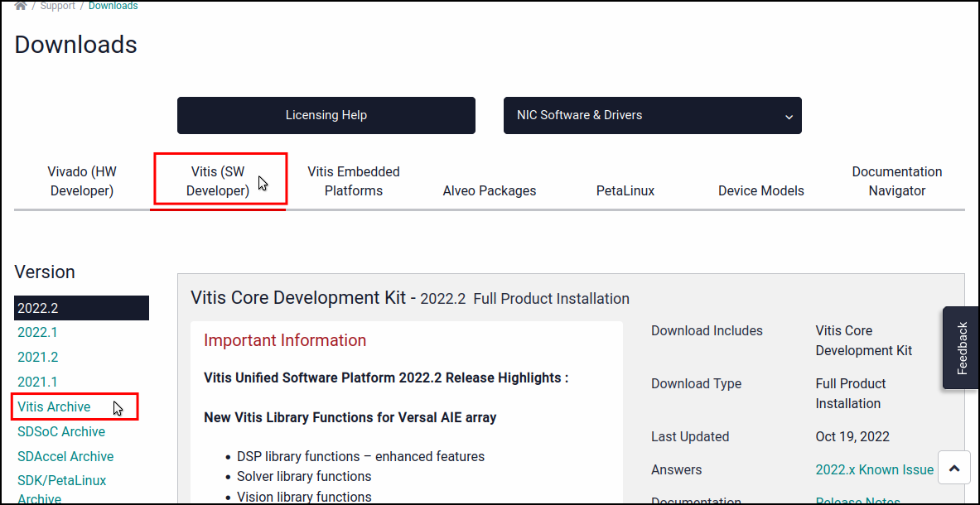Choose version 2021.1
Viewport: 980px width, 505px height.
[37, 382]
